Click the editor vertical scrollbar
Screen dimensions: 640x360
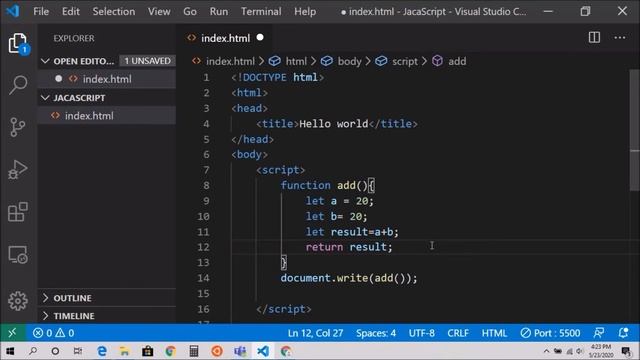point(635,131)
